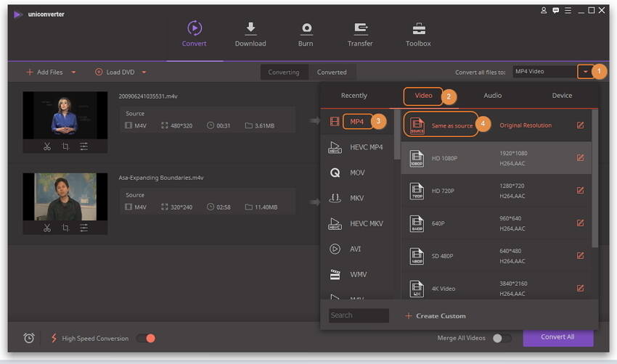The image size is (617, 364).
Task: Open the Convert section
Action: pyautogui.click(x=194, y=34)
